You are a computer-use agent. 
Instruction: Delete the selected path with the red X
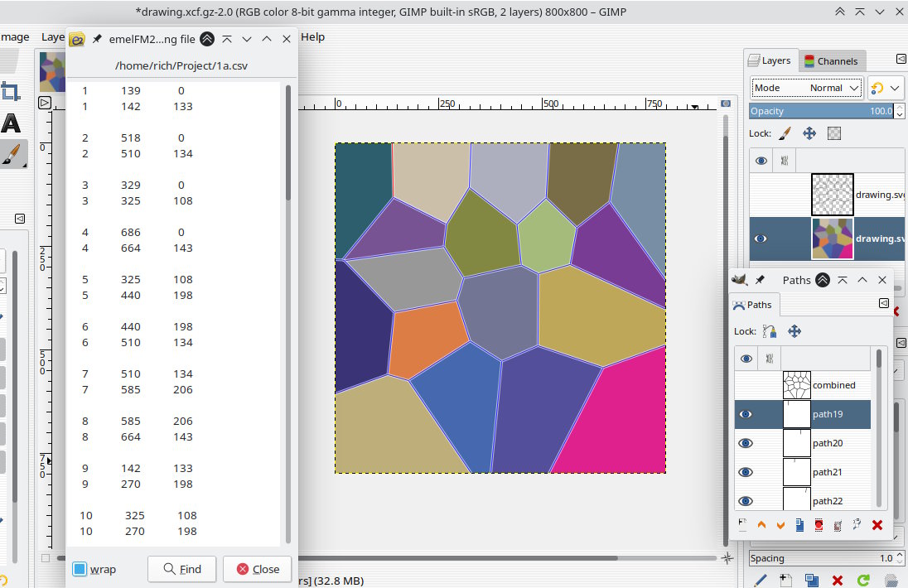(x=877, y=525)
